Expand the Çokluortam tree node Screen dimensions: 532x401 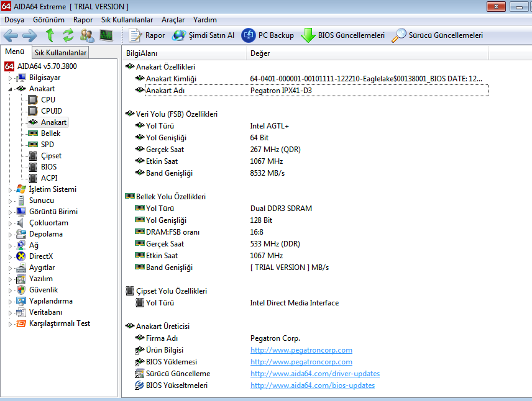tap(10, 223)
